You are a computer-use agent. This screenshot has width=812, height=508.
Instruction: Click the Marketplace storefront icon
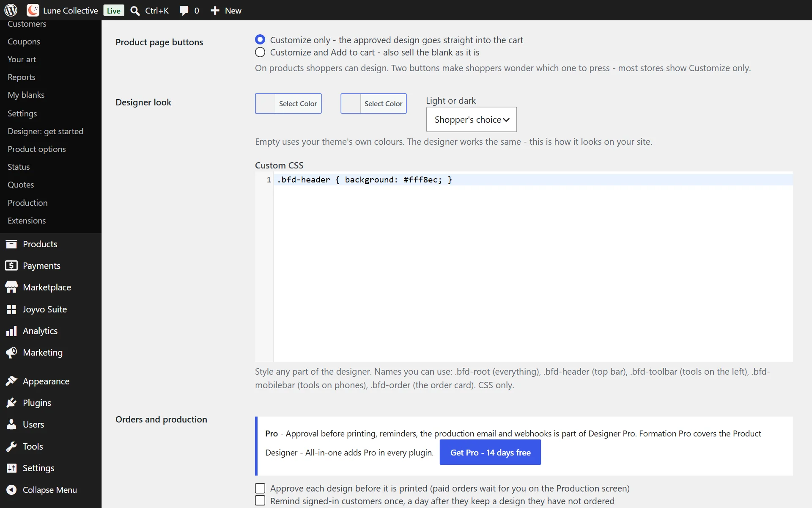click(11, 287)
